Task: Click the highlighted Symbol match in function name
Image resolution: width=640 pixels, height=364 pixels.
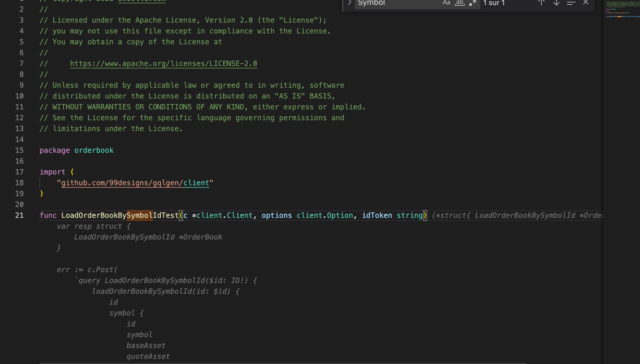Action: 139,216
